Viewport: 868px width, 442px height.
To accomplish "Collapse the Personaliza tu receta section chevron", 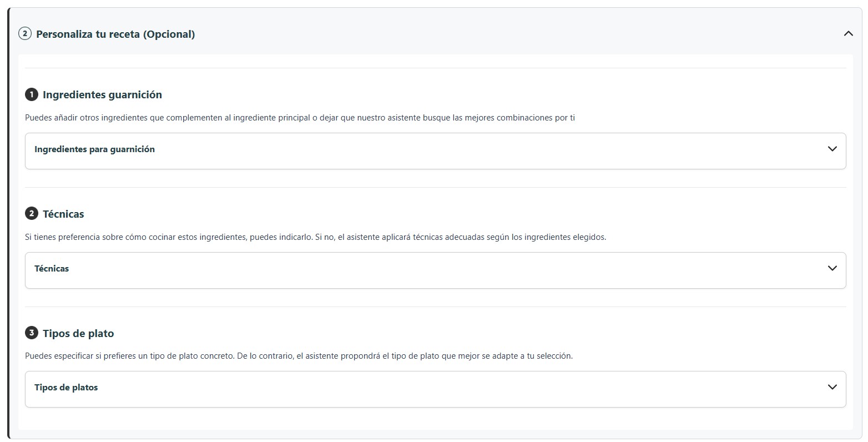I will pyautogui.click(x=848, y=34).
